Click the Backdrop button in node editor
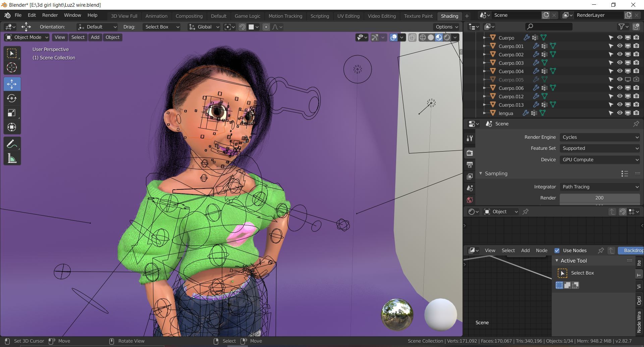644x347 pixels. pos(632,250)
